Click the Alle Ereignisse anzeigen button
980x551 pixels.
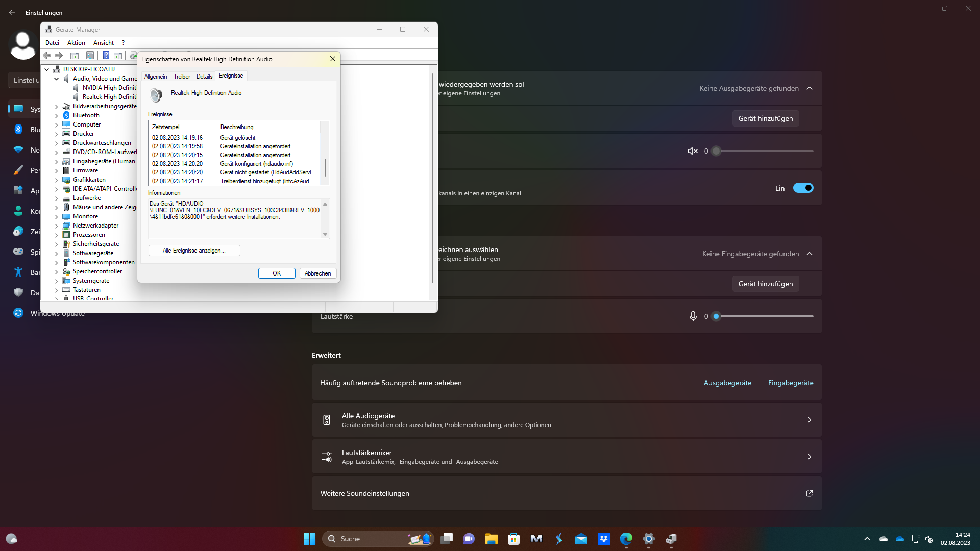coord(194,251)
